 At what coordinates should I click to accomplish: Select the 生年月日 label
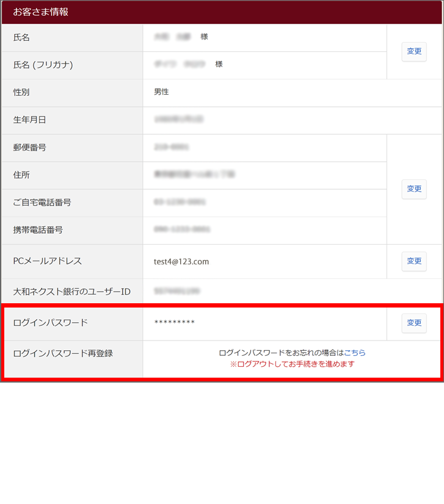(x=29, y=120)
